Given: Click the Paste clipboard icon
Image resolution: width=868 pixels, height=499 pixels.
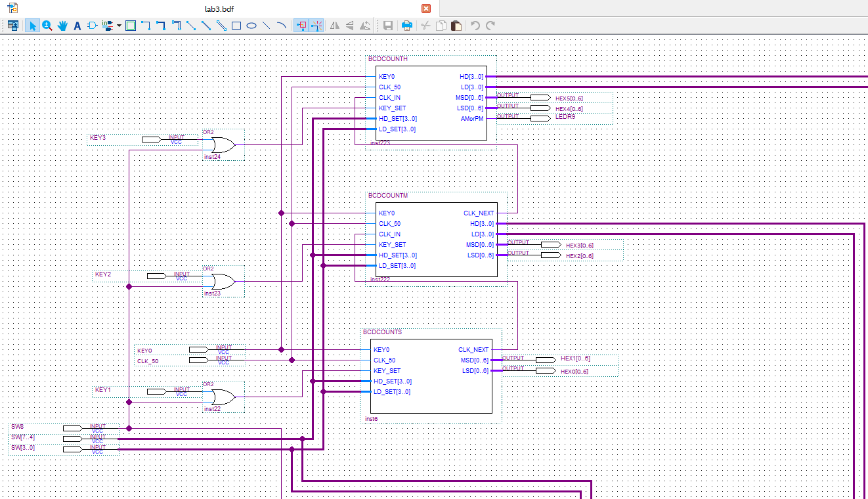Looking at the screenshot, I should (x=456, y=26).
